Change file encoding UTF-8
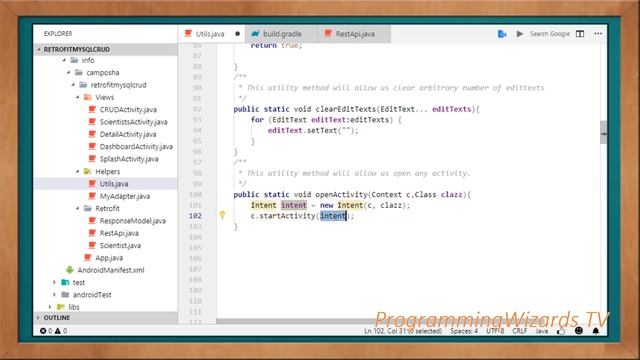The image size is (640, 360). pos(495,331)
